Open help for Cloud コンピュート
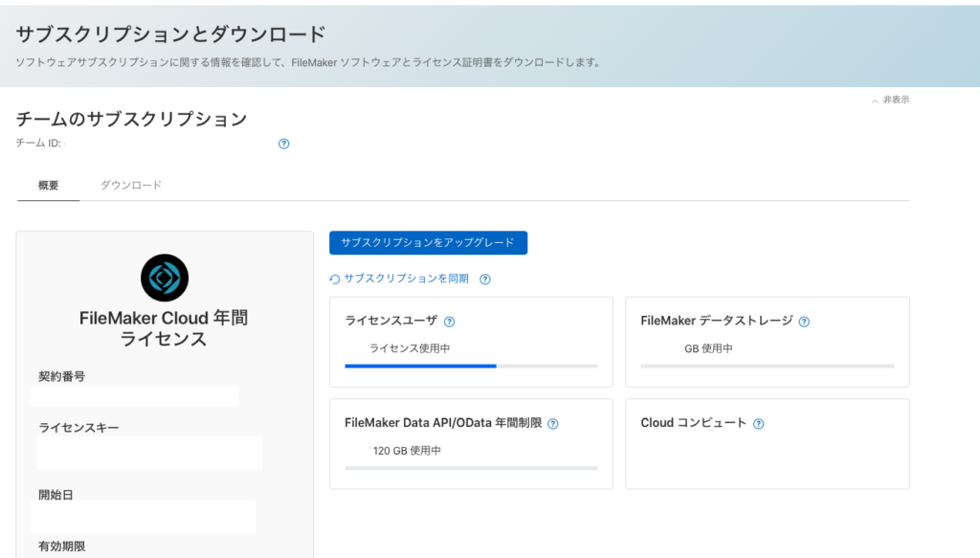Screen dimensions: 980x558 pos(759,422)
